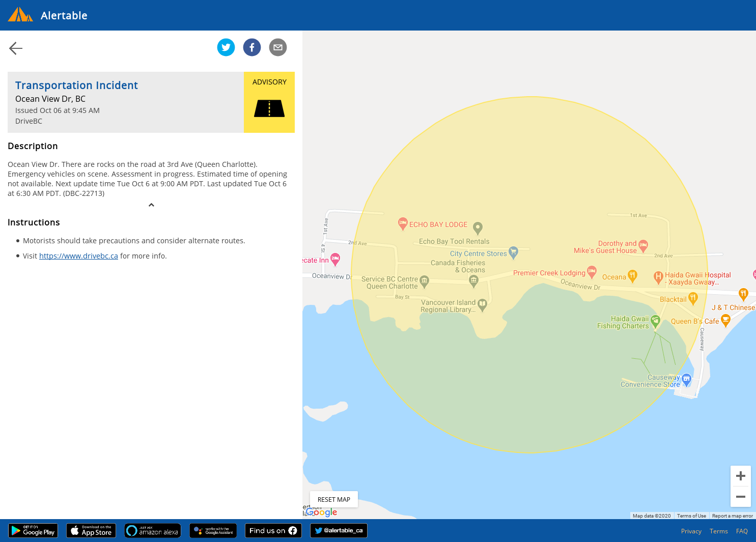Click Haida Gwaii Hospital pin
This screenshot has height=542, width=756.
click(658, 277)
